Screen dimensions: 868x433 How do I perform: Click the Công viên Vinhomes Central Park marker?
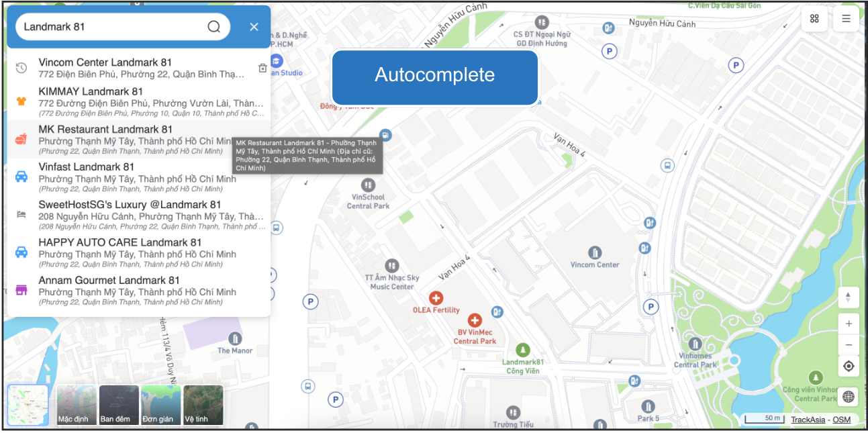(x=816, y=377)
